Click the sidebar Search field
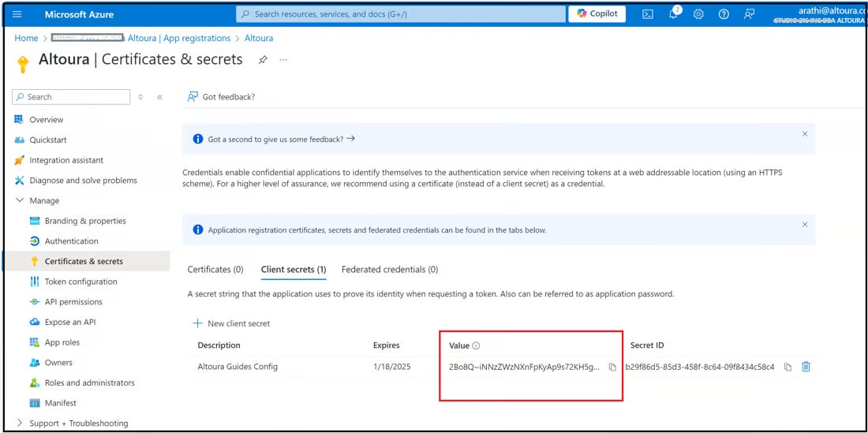Screen dimensions: 868x433 [71, 97]
